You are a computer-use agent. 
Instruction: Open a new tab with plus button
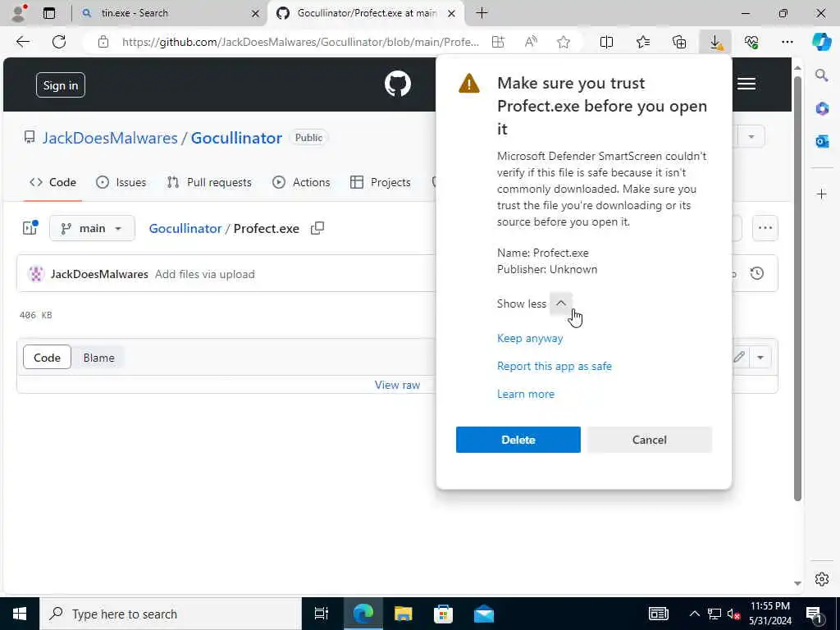[482, 13]
